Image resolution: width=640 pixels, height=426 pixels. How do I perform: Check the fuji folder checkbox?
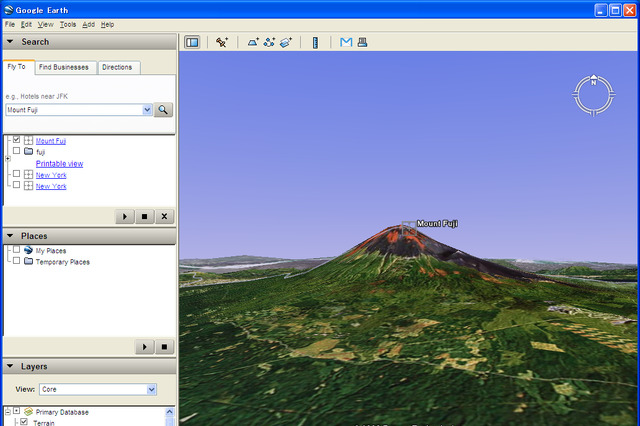pyautogui.click(x=16, y=151)
